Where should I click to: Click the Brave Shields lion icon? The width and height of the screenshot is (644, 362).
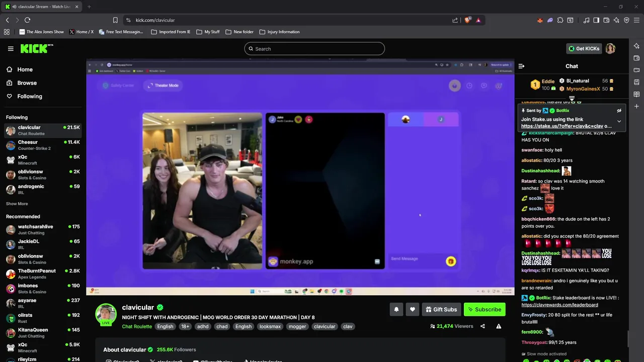(467, 20)
